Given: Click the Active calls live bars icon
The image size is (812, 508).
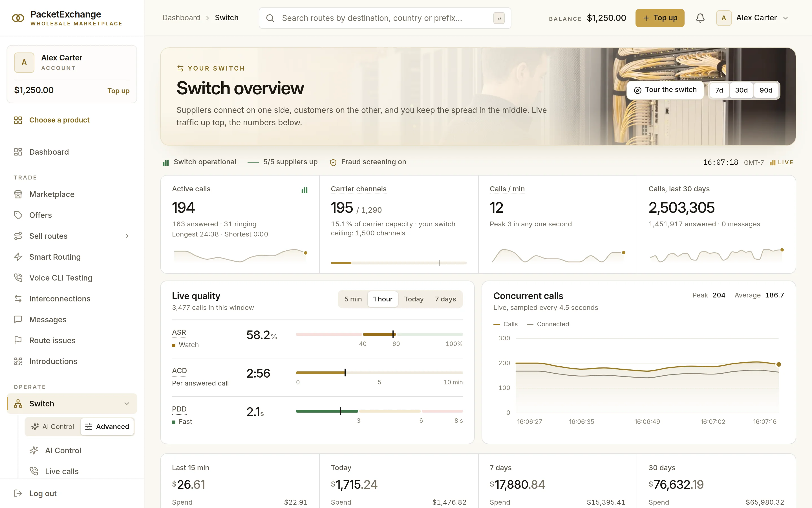Looking at the screenshot, I should [x=304, y=190].
